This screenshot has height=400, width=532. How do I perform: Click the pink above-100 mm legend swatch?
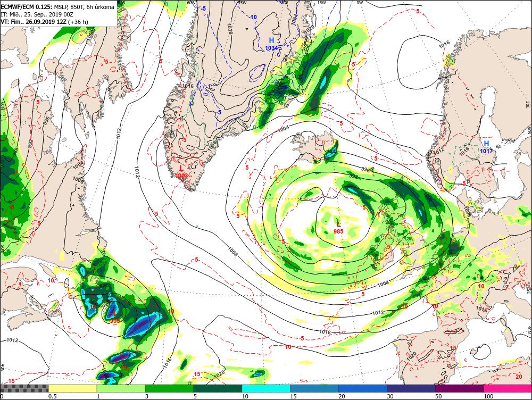point(508,388)
